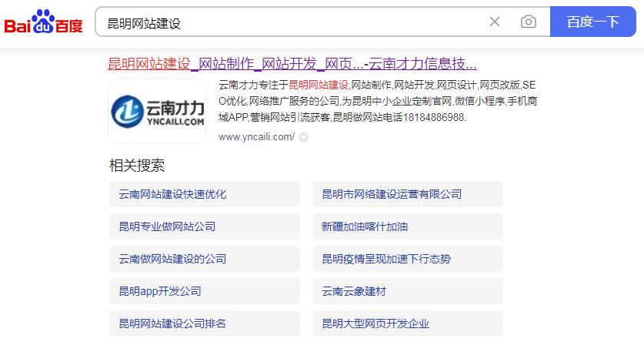
Task: Select related search 昆明疫情呈现加速下行态势
Action: pos(408,259)
